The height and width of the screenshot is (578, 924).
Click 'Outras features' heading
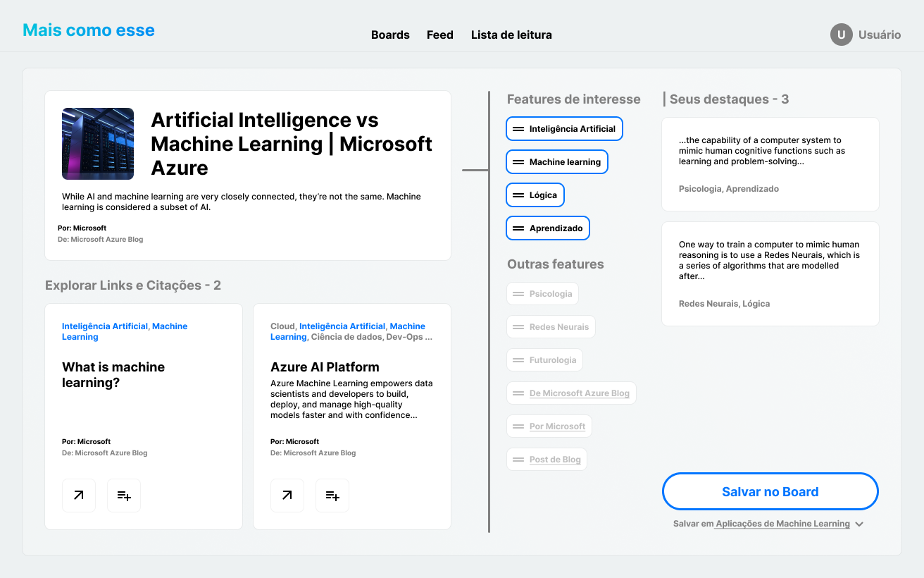click(x=556, y=264)
